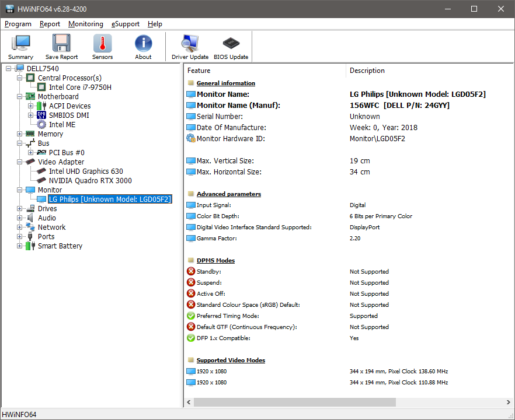Viewport: 515px width, 420px height.
Task: Click the scrollbar left arrow
Action: pos(189,402)
